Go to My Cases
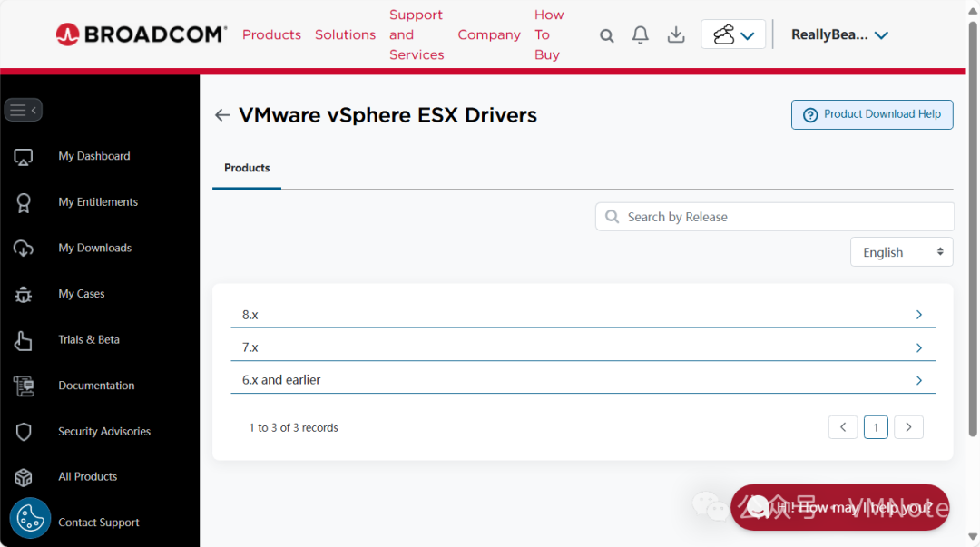980x547 pixels. (x=82, y=293)
